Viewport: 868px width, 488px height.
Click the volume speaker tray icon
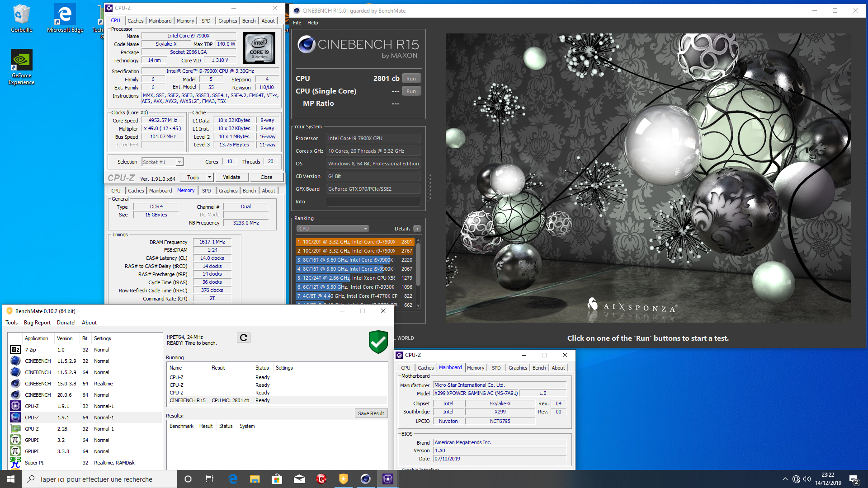pos(807,479)
